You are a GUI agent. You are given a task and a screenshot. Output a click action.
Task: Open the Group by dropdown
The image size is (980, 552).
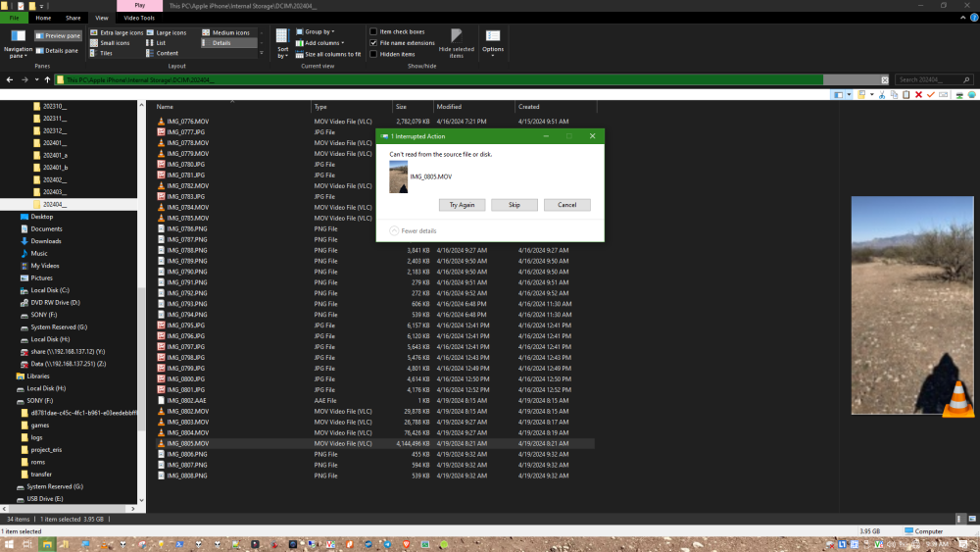[318, 32]
